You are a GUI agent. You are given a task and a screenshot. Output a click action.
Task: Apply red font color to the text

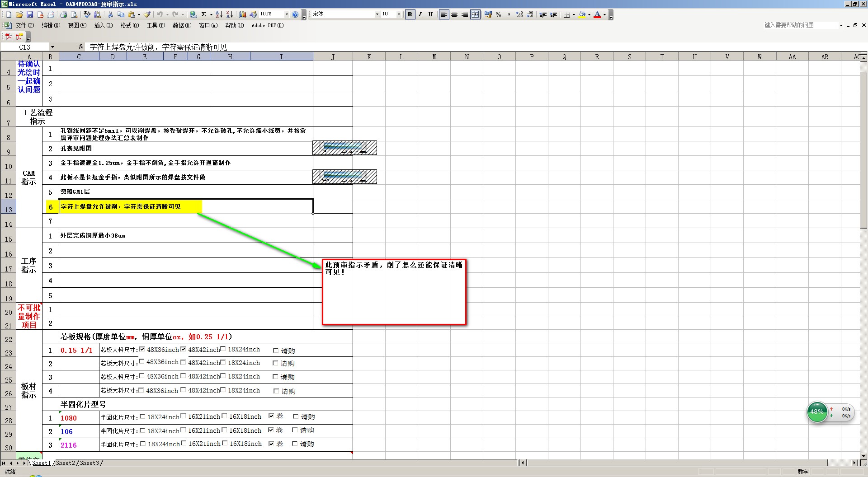tap(597, 14)
